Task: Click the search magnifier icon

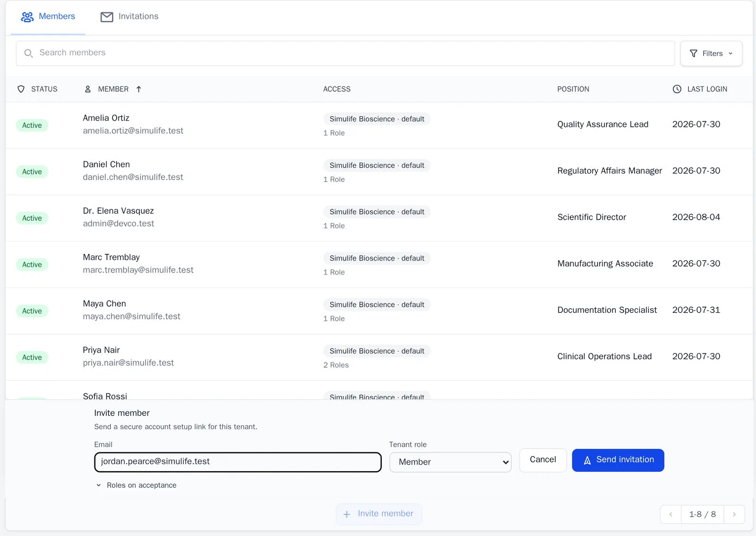Action: tap(28, 53)
